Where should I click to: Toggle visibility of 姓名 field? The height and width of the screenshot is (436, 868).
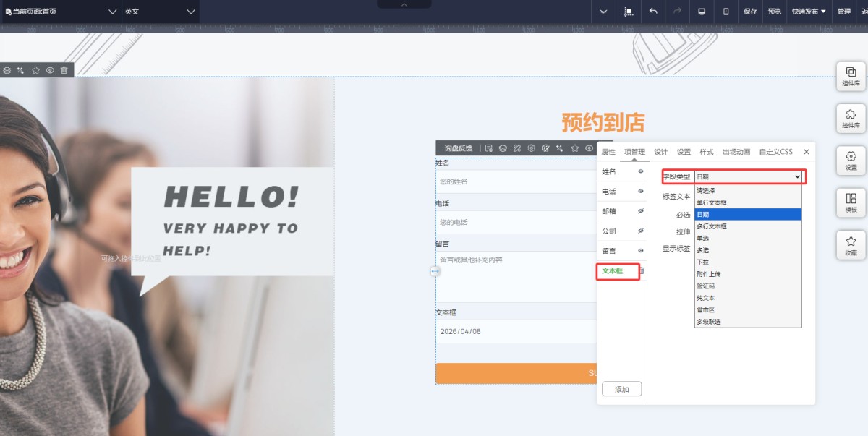[x=640, y=172]
